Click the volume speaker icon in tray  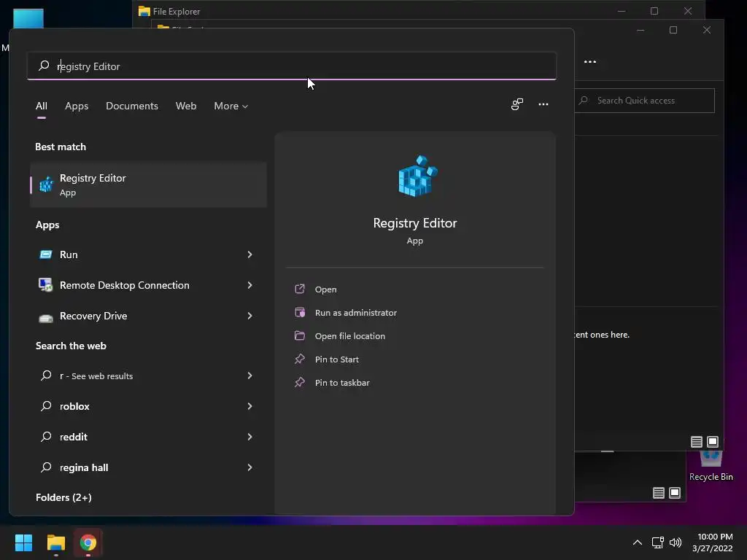pos(676,542)
